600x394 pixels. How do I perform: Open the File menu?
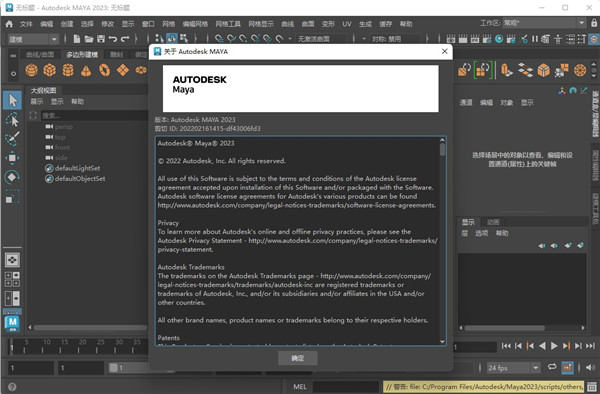coord(26,24)
